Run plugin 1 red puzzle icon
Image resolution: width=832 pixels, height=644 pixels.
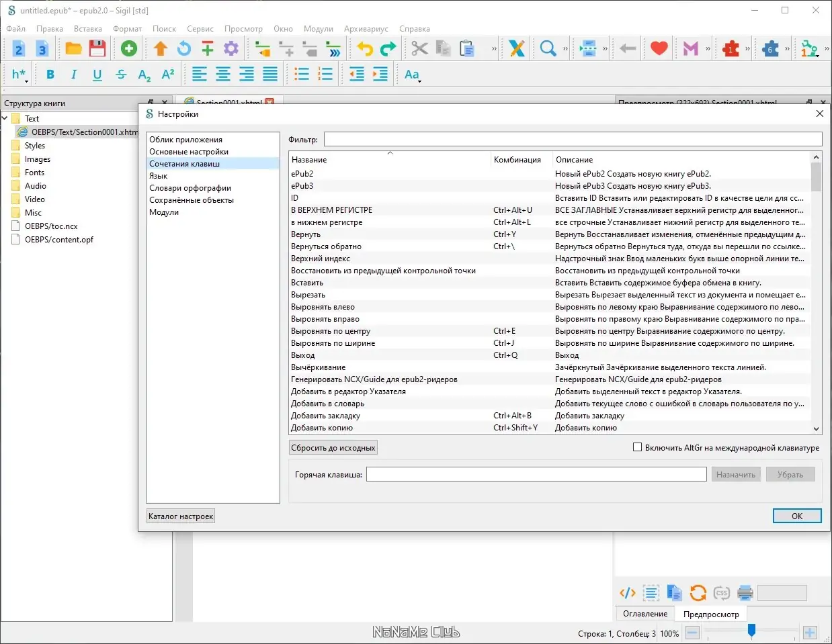point(731,48)
